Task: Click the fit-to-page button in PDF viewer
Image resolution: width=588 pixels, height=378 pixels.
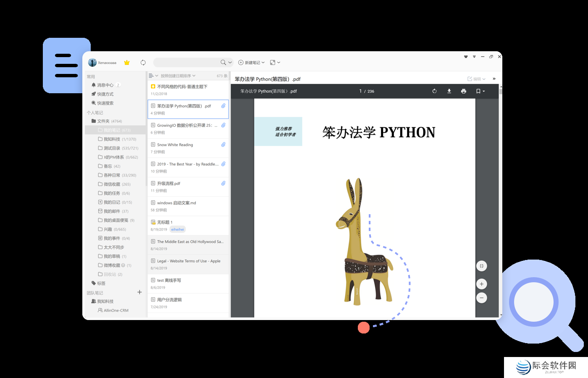Action: (x=481, y=266)
